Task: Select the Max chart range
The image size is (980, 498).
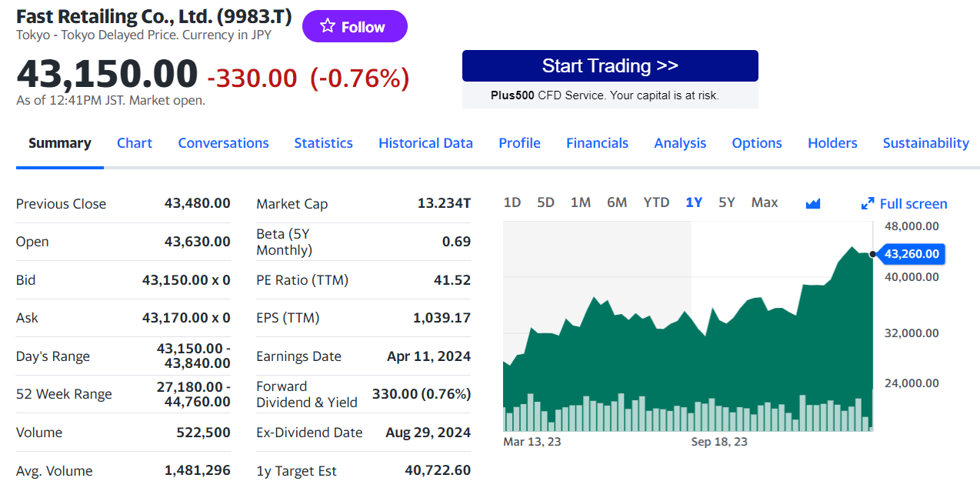Action: (x=764, y=202)
